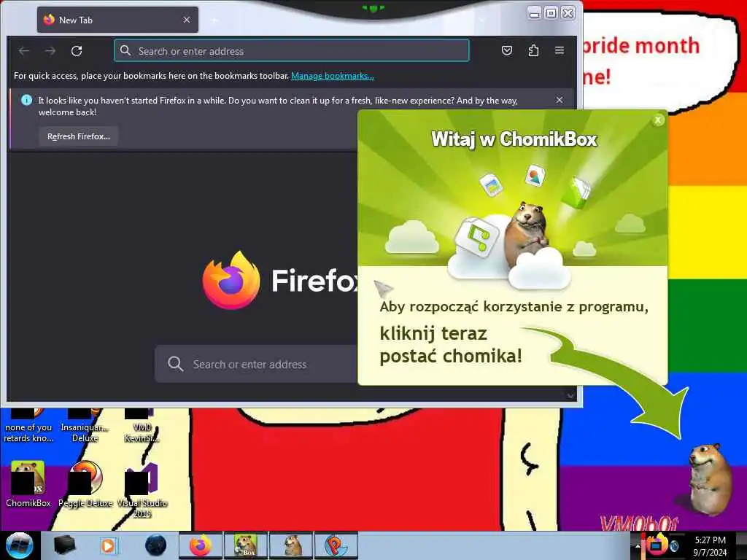The width and height of the screenshot is (747, 560).
Task: Open the Peggle Deluxe desktop shortcut
Action: pyautogui.click(x=86, y=483)
